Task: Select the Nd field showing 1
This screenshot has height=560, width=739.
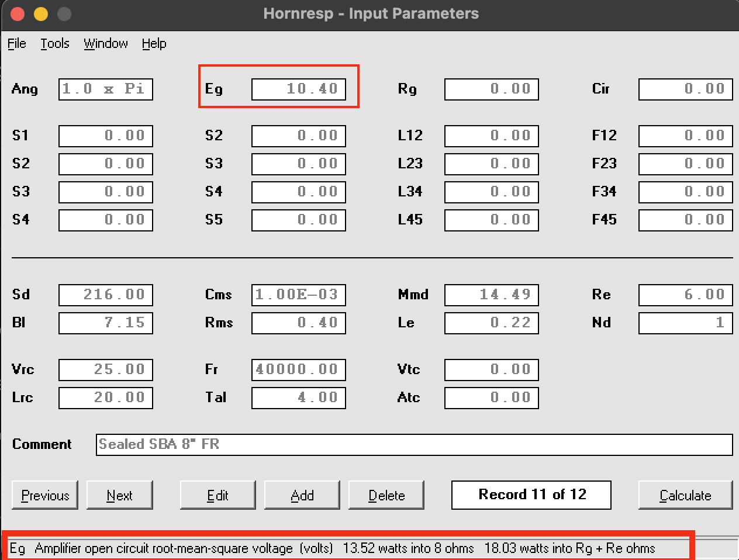Action: (686, 323)
